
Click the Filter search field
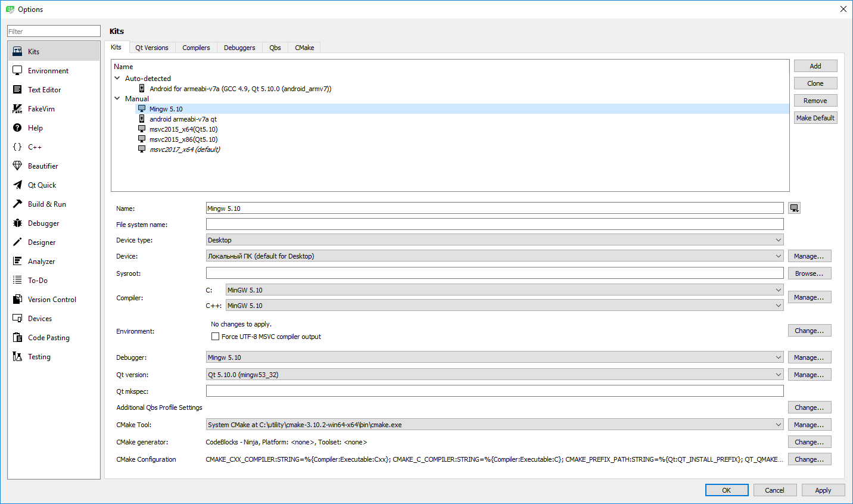pyautogui.click(x=54, y=32)
